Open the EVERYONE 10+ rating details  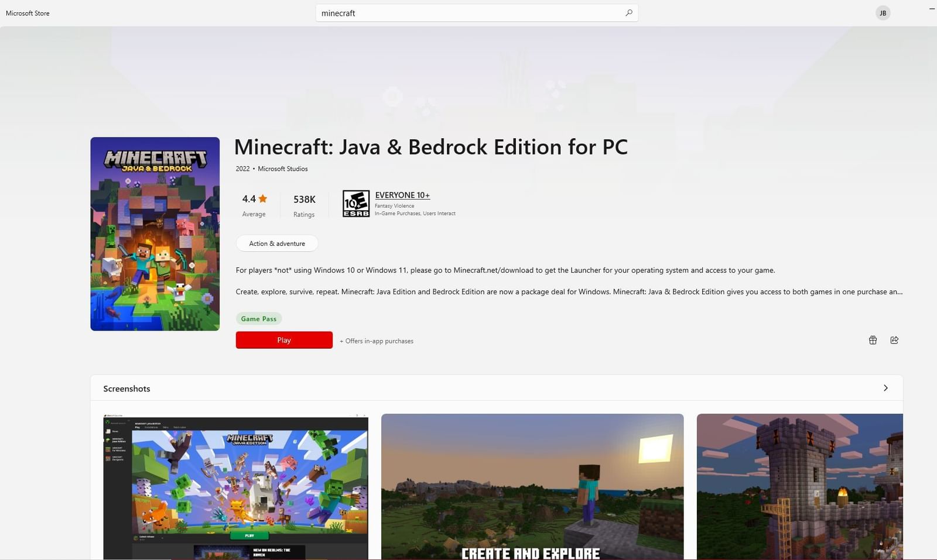point(402,195)
